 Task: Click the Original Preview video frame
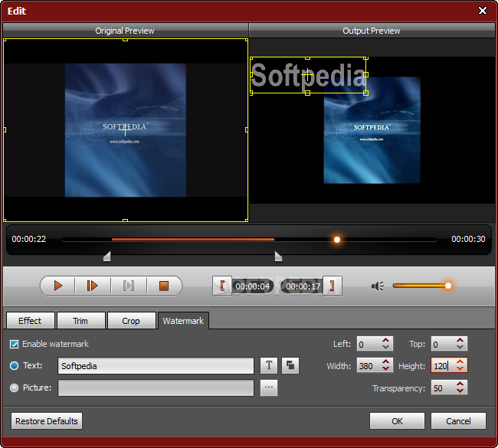pos(126,130)
